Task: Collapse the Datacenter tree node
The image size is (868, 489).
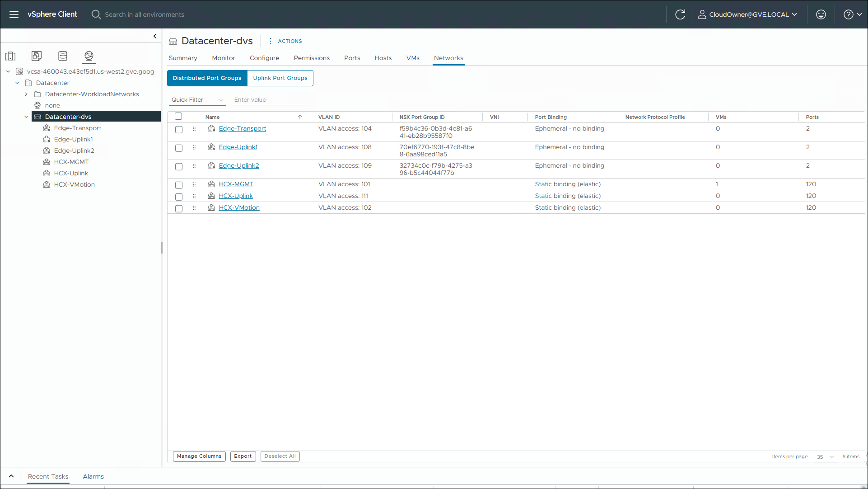Action: [17, 83]
